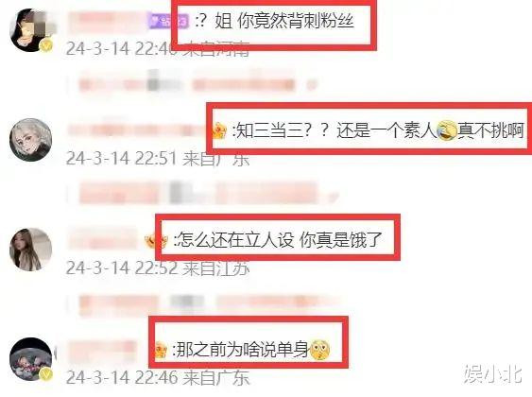Click purple fan badge beside first username
This screenshot has width=532, height=397.
pyautogui.click(x=167, y=22)
